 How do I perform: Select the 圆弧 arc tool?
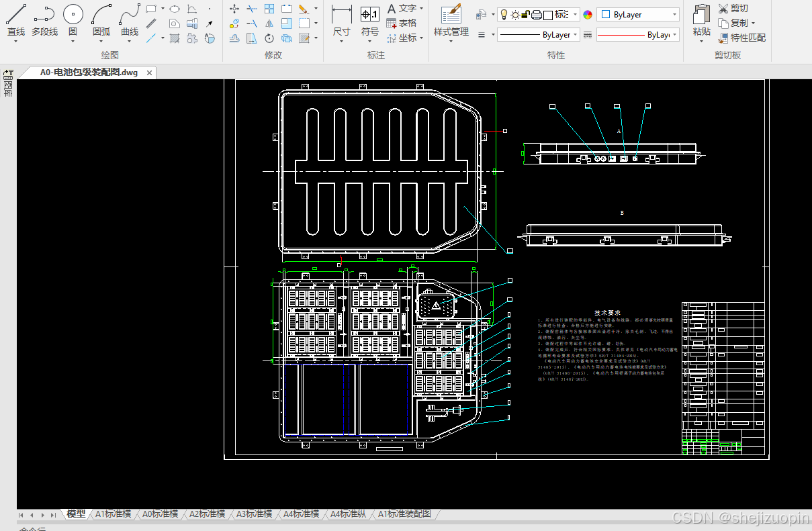coord(101,21)
